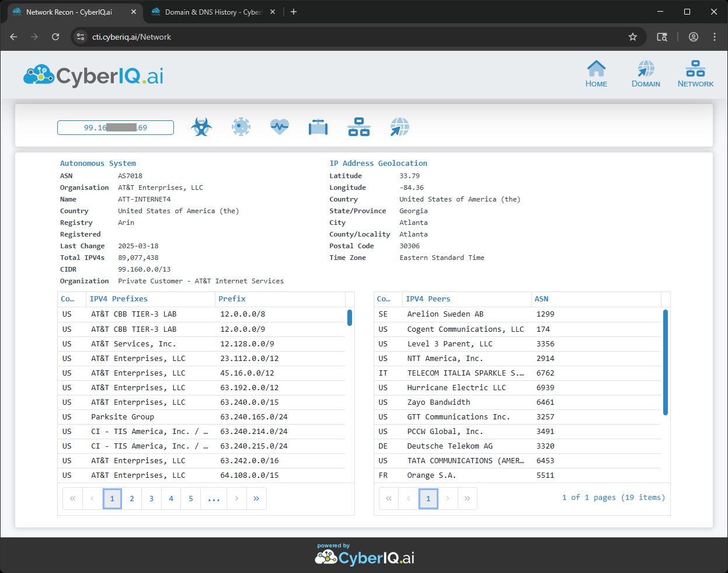
Task: Open the CyberIQ.ai logo link
Action: pos(92,75)
